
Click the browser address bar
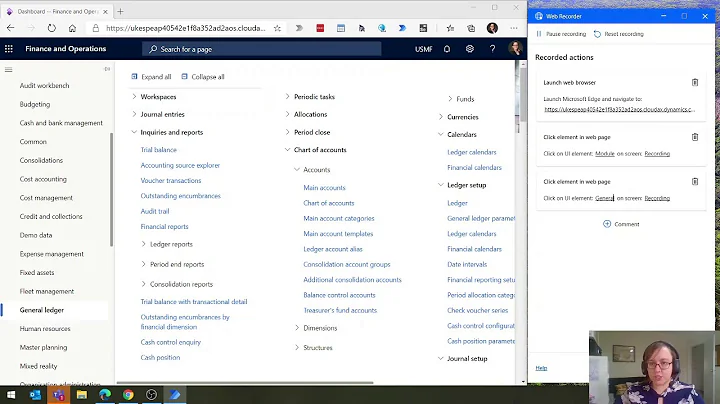click(x=186, y=28)
